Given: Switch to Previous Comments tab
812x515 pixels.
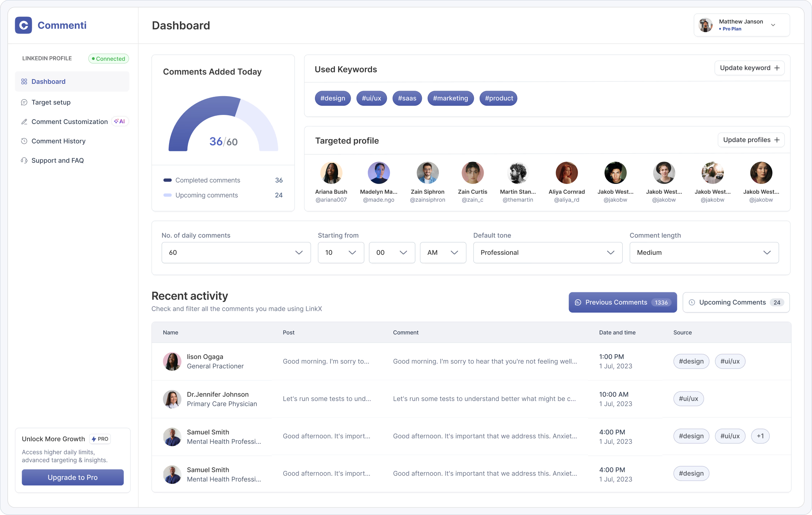Looking at the screenshot, I should pyautogui.click(x=622, y=302).
